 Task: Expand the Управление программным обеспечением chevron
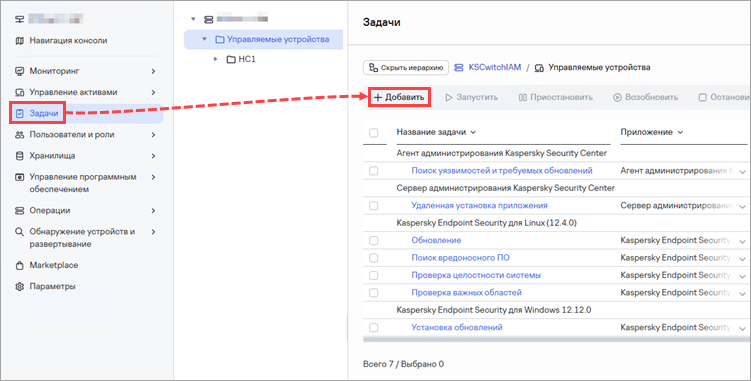click(153, 177)
